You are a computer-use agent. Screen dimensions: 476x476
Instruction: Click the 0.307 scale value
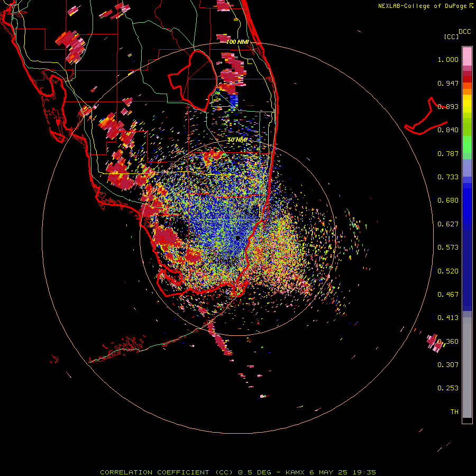[x=448, y=365]
